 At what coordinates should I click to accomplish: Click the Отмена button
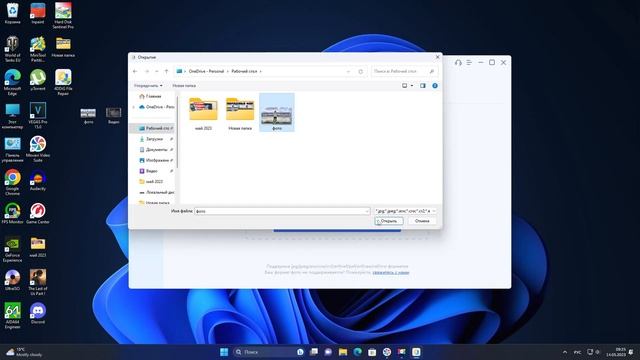(422, 221)
